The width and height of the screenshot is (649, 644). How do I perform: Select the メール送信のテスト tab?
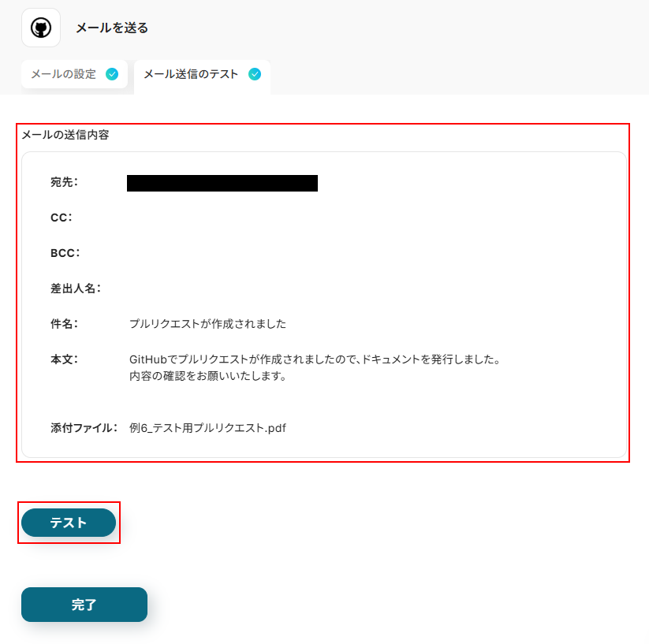pyautogui.click(x=202, y=76)
